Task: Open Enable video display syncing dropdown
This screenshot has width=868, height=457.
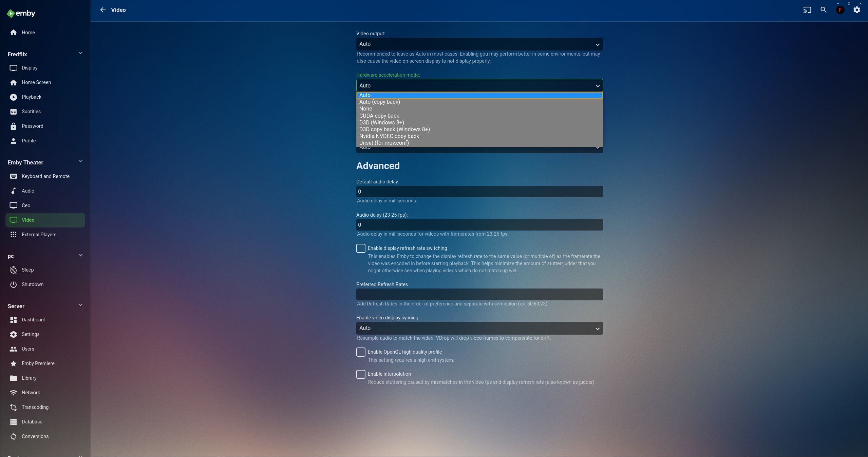Action: [x=479, y=328]
